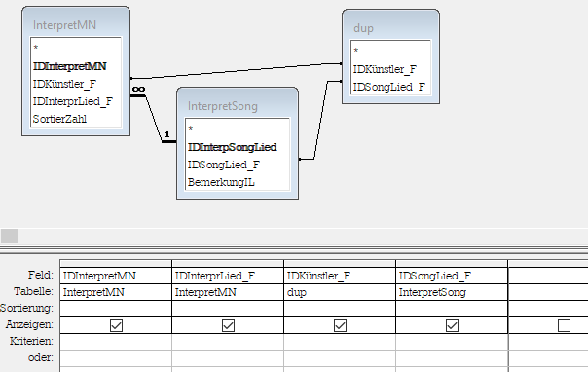
Task: Click Feld cell containing IDInterpretMN
Action: pyautogui.click(x=116, y=276)
